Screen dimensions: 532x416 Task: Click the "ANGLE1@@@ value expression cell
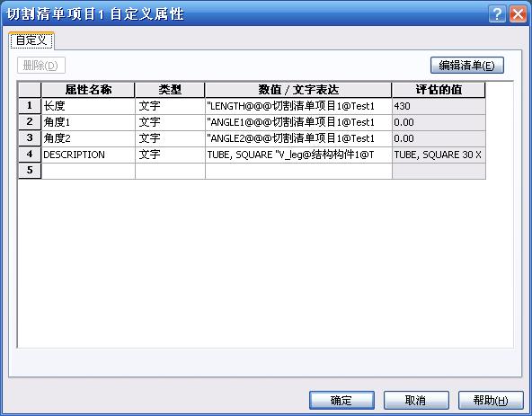pyautogui.click(x=298, y=122)
